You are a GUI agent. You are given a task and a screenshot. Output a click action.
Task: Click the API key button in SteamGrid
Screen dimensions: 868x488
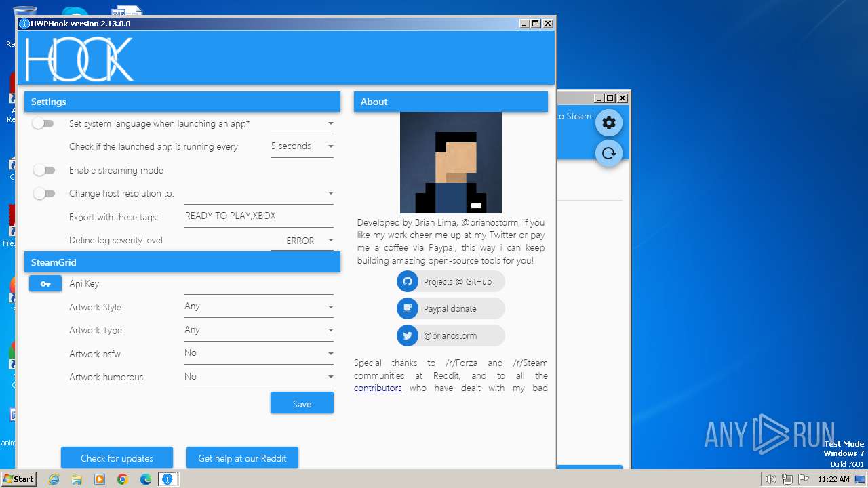[45, 284]
